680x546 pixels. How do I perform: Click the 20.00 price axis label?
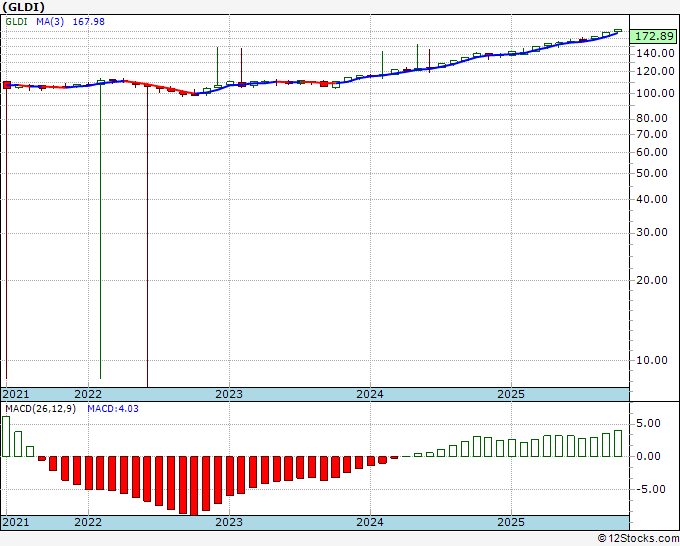coord(652,280)
